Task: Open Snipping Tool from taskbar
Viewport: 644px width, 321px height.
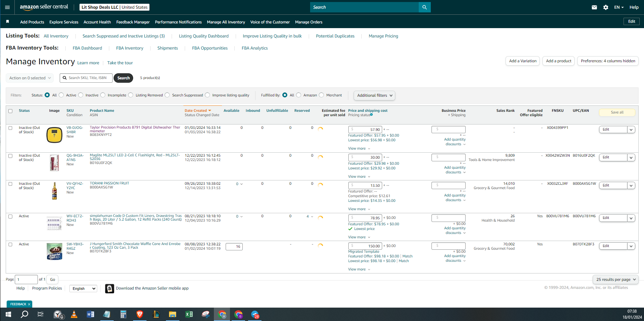Action: click(x=206, y=314)
